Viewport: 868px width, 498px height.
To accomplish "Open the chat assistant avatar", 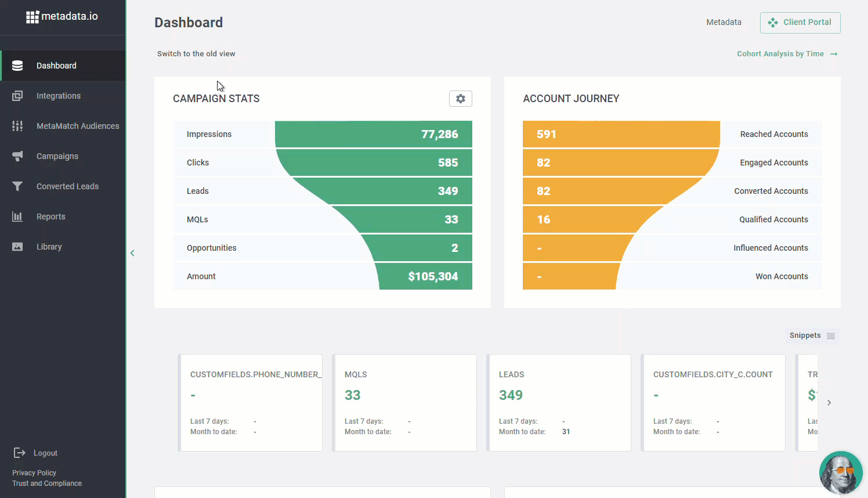I will 840,472.
